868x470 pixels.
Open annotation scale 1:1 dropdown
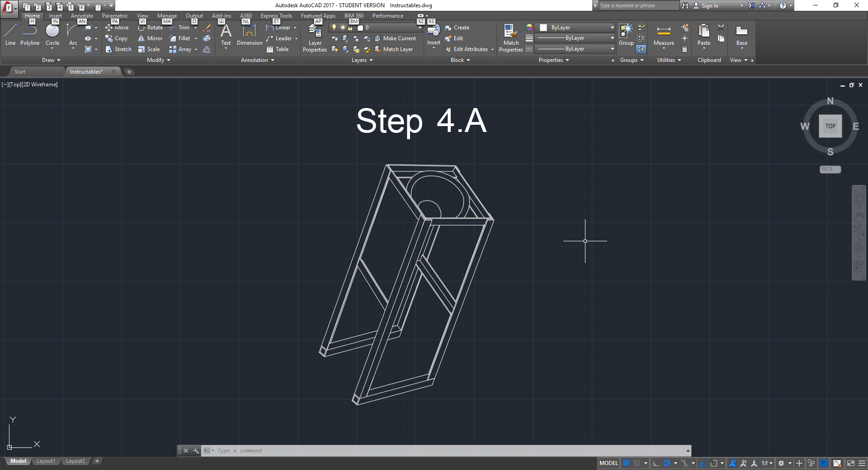click(767, 463)
